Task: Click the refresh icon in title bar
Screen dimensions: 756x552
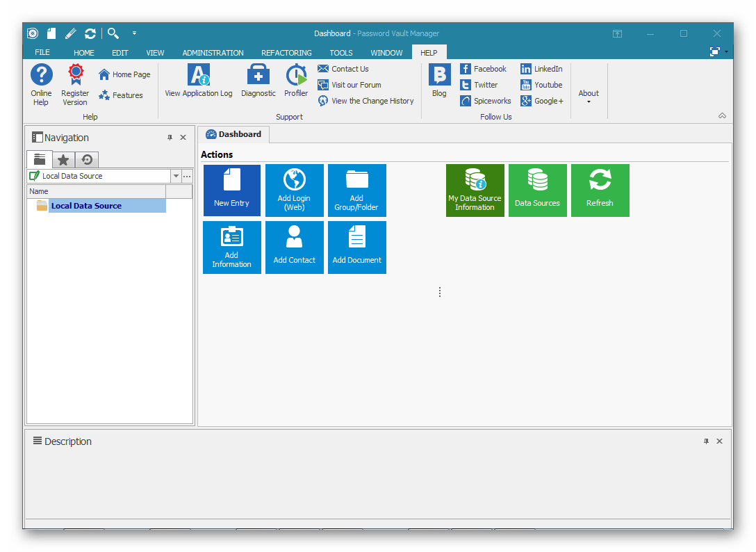Action: [x=90, y=33]
